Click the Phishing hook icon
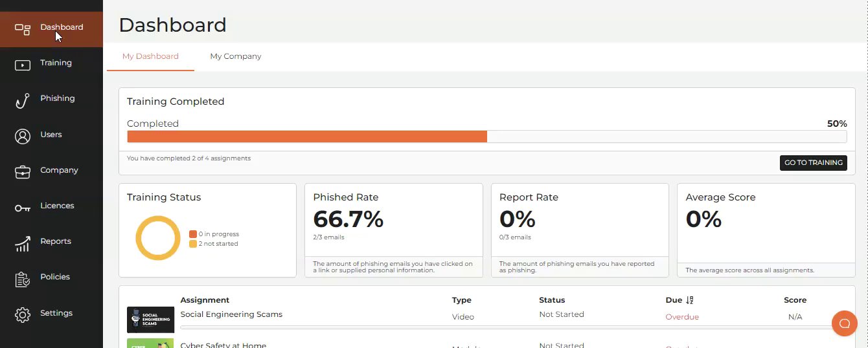 coord(23,100)
